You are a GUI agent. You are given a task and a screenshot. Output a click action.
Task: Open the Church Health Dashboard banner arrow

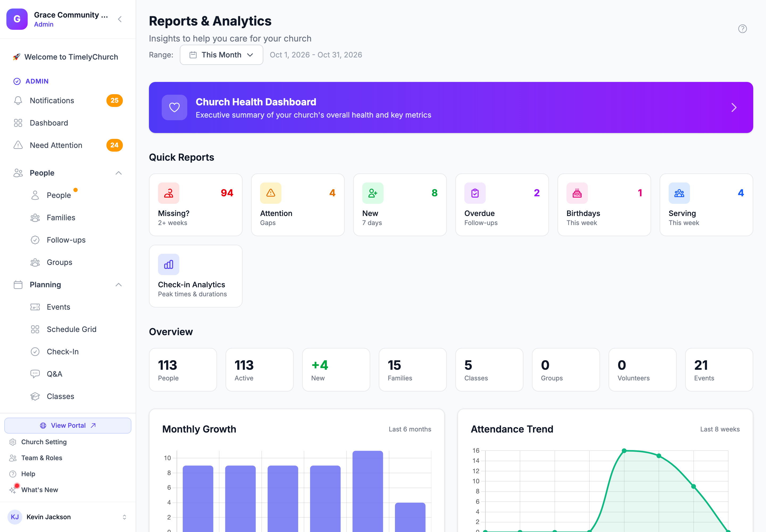[x=734, y=107]
